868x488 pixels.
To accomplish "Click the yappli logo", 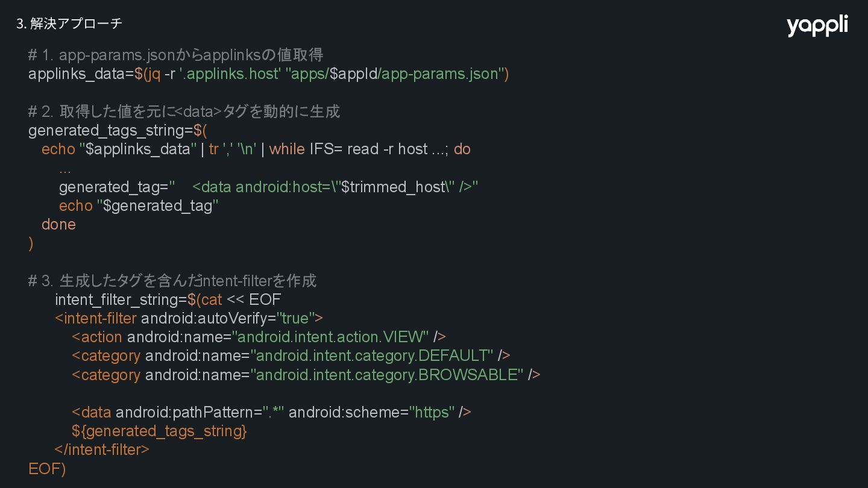I will point(817,26).
